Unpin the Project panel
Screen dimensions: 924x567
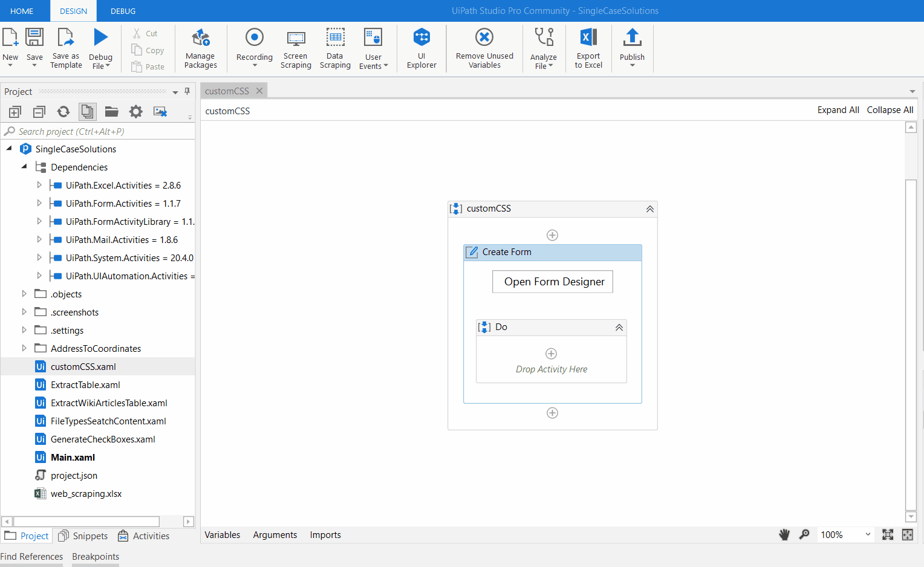(187, 91)
